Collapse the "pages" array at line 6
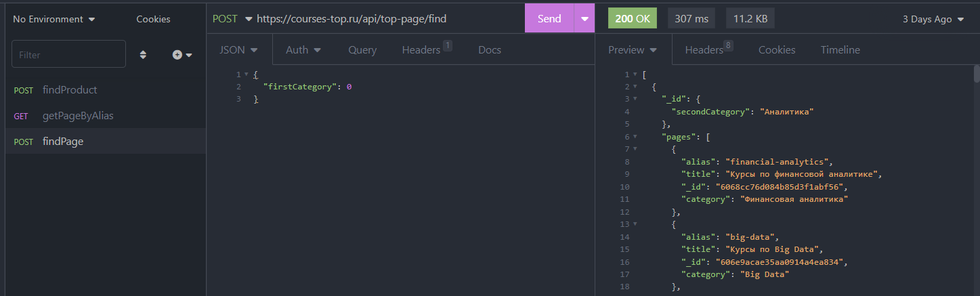The image size is (980, 296). tap(635, 137)
